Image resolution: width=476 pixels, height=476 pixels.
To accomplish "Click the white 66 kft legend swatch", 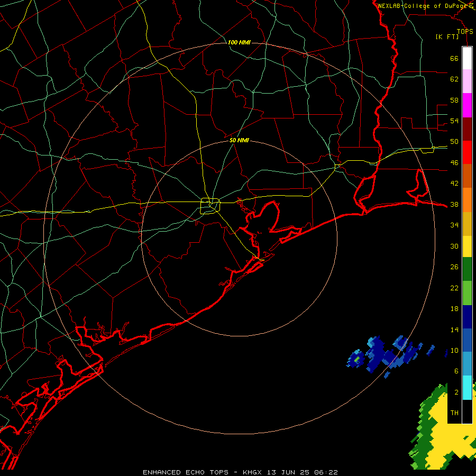I will click(467, 58).
